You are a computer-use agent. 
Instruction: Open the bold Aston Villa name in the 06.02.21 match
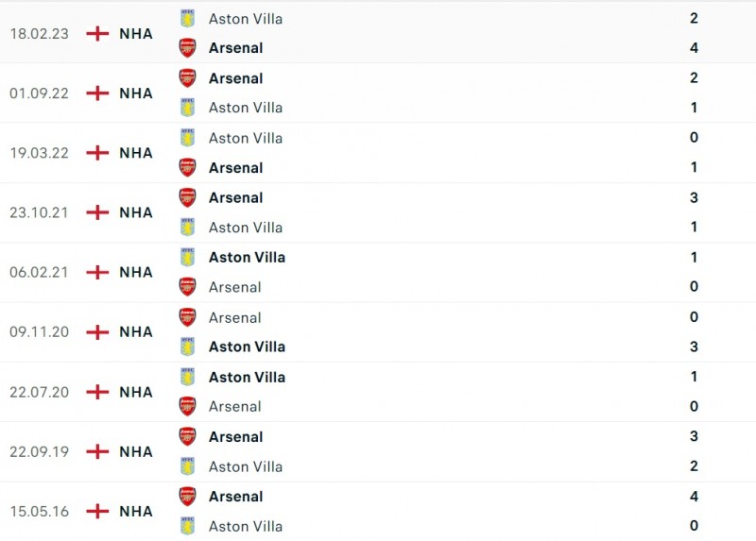pos(247,257)
